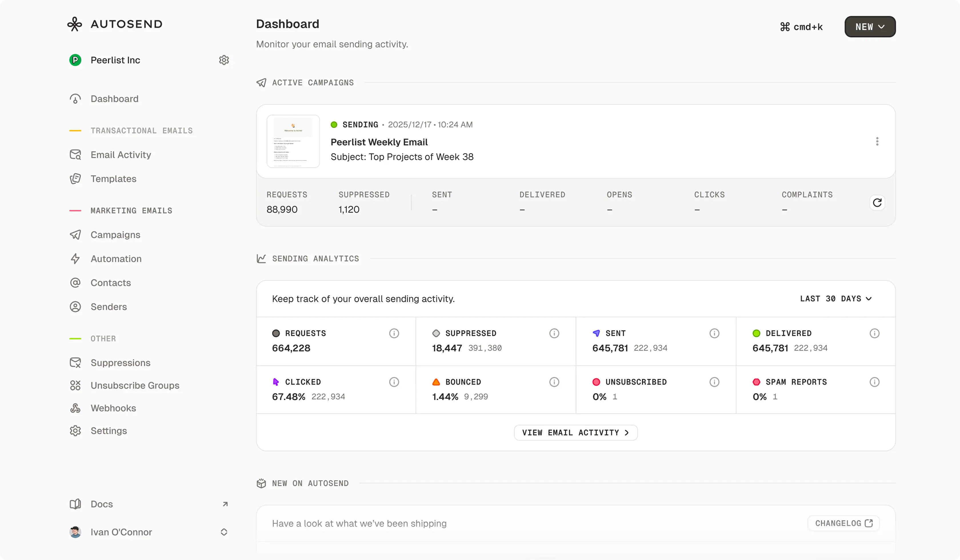
Task: Select the Templates section
Action: pos(113,179)
